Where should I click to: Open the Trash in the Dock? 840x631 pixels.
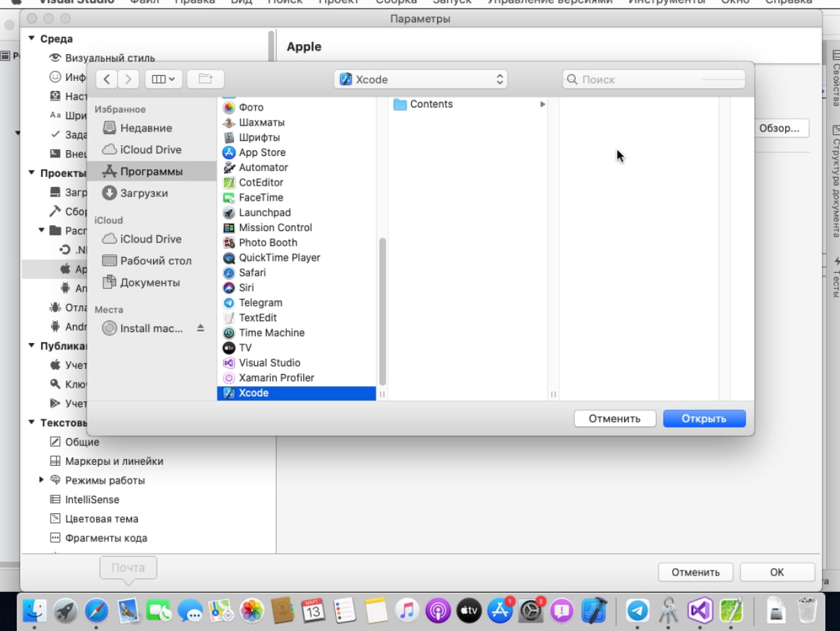point(806,611)
